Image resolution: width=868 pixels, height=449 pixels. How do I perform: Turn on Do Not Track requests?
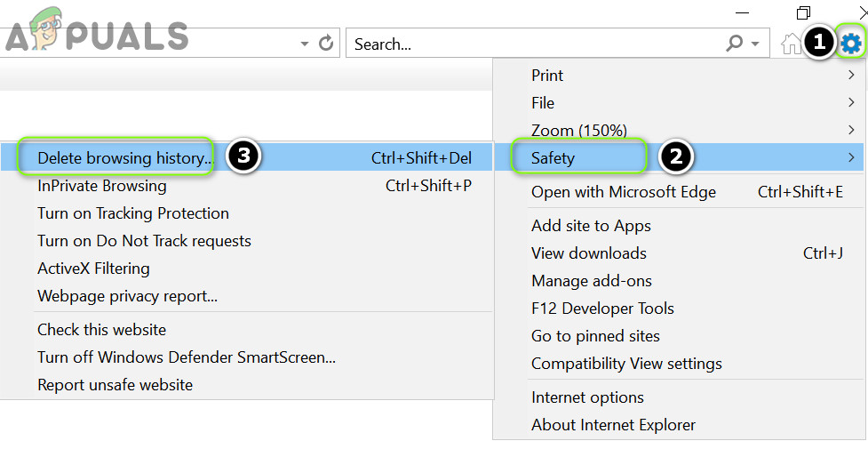coord(144,241)
